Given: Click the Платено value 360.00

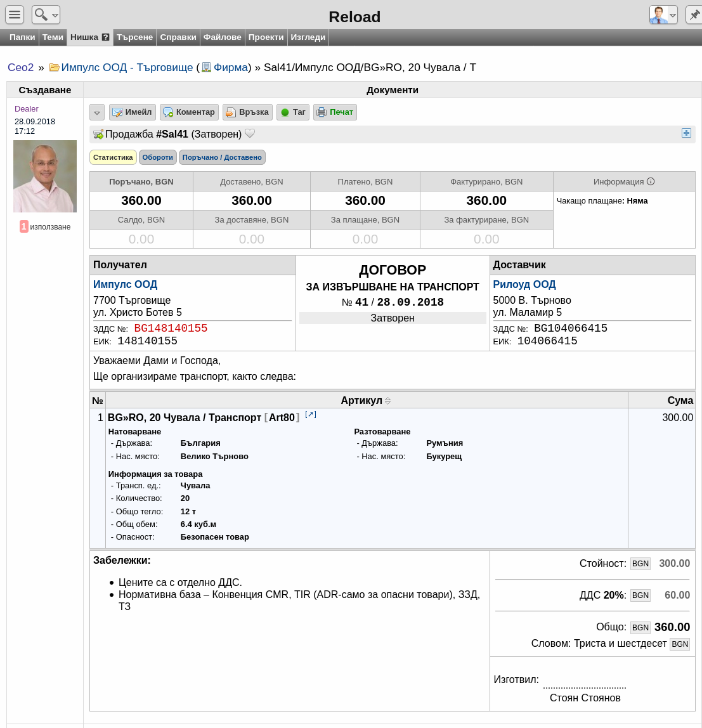Looking at the screenshot, I should [365, 200].
